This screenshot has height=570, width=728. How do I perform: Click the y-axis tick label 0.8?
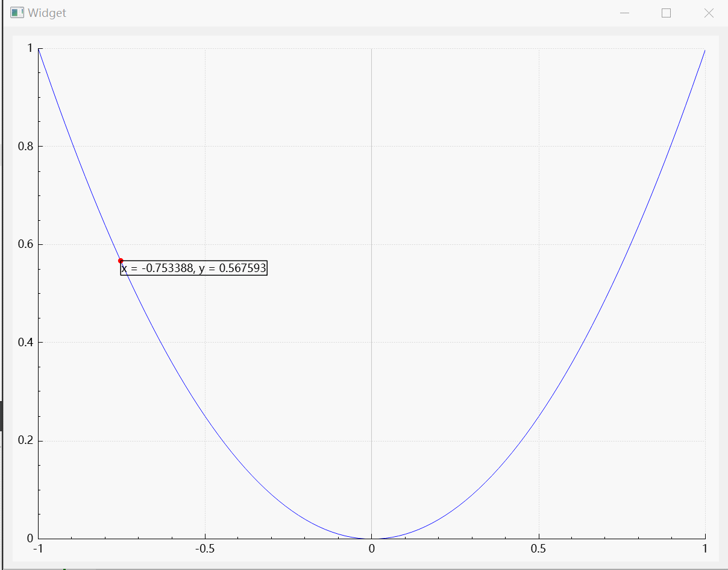(25, 147)
